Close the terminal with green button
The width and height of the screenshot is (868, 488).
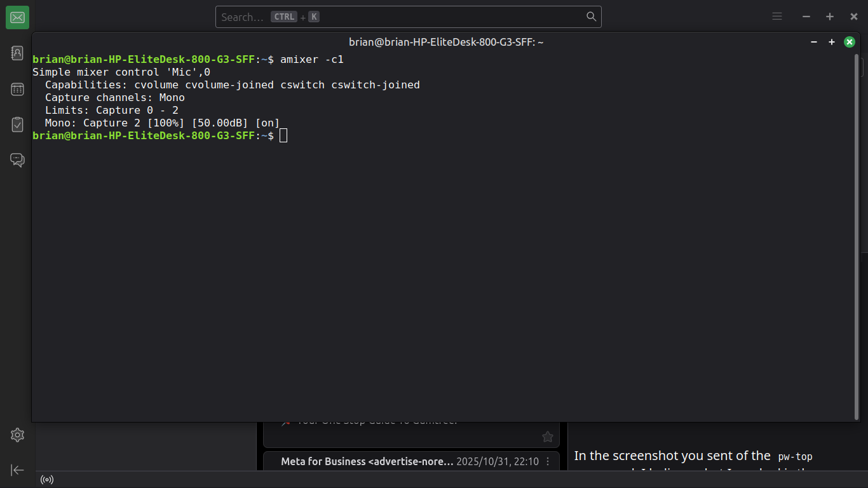click(850, 42)
